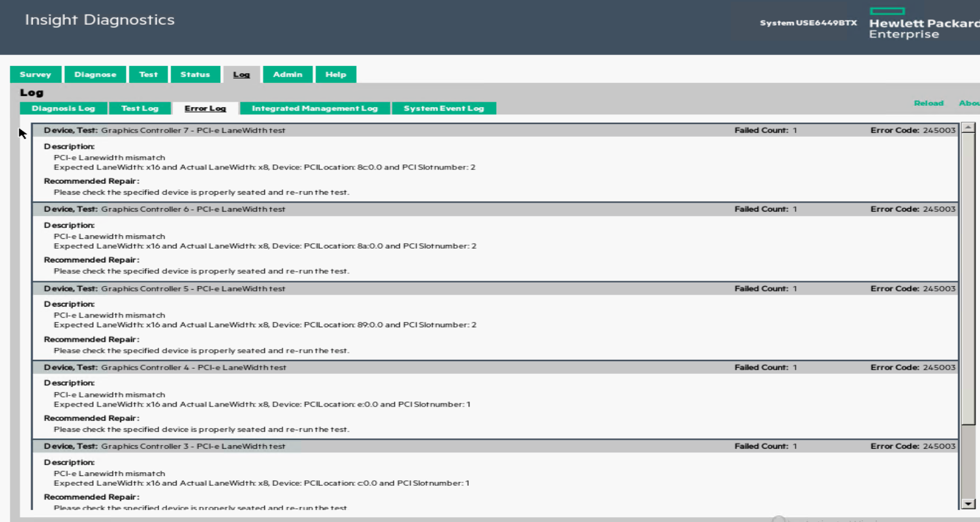Select the Graphics Controller 5 entry header

click(x=495, y=289)
